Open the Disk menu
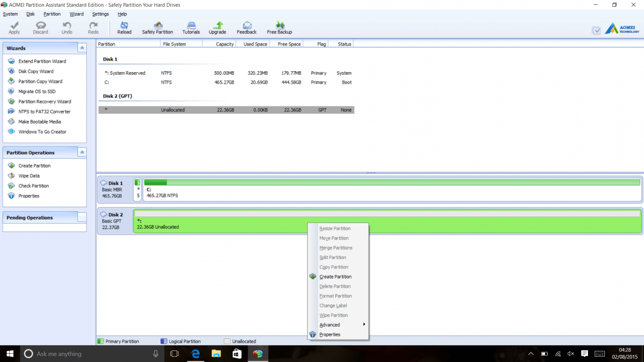This screenshot has width=644, height=362. 30,14
